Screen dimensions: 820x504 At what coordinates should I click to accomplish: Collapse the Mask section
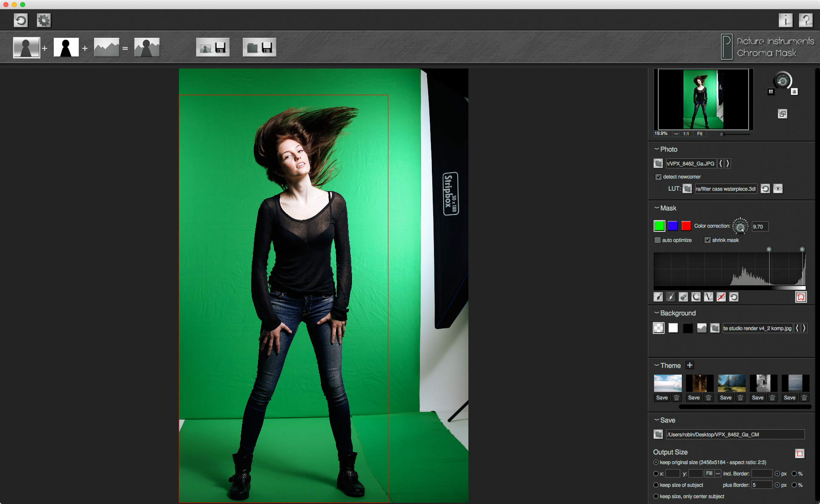[x=657, y=208]
